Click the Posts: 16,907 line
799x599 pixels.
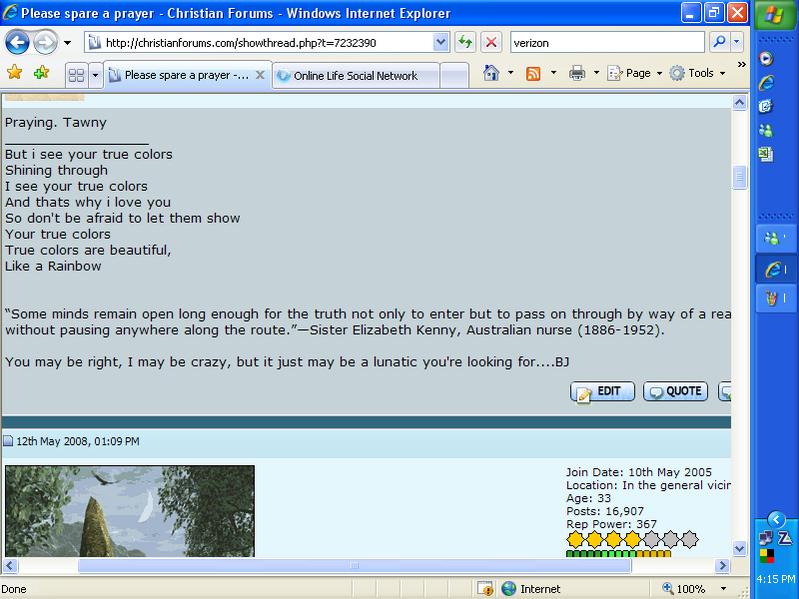pos(605,511)
